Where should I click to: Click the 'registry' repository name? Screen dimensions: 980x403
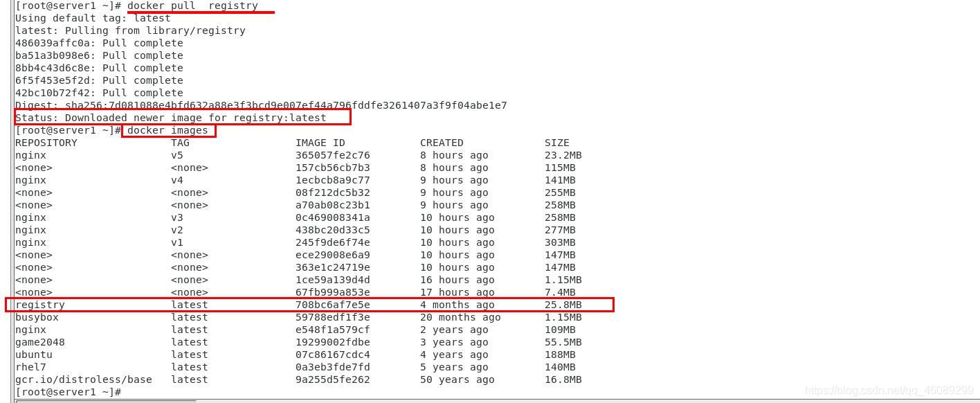40,305
